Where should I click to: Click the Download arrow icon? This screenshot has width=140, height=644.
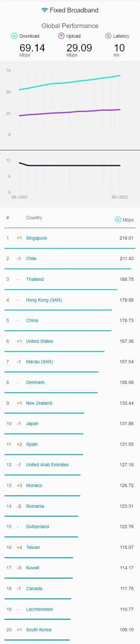14,36
